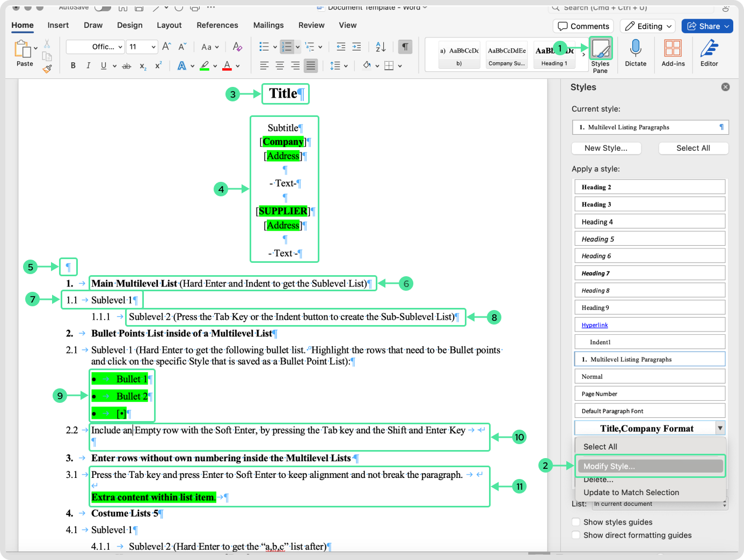Click the Format Painter brush icon

pyautogui.click(x=47, y=68)
